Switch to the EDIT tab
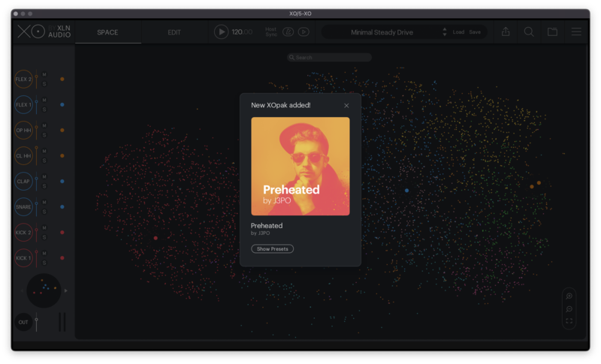 (174, 32)
